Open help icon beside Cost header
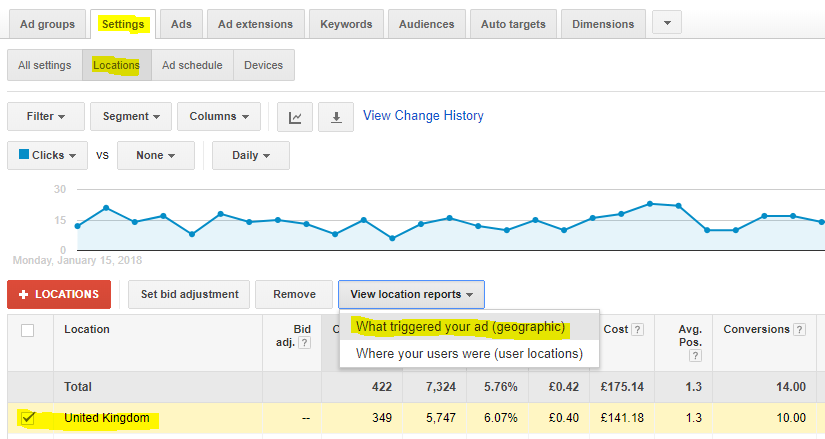825x439 pixels. pos(637,330)
